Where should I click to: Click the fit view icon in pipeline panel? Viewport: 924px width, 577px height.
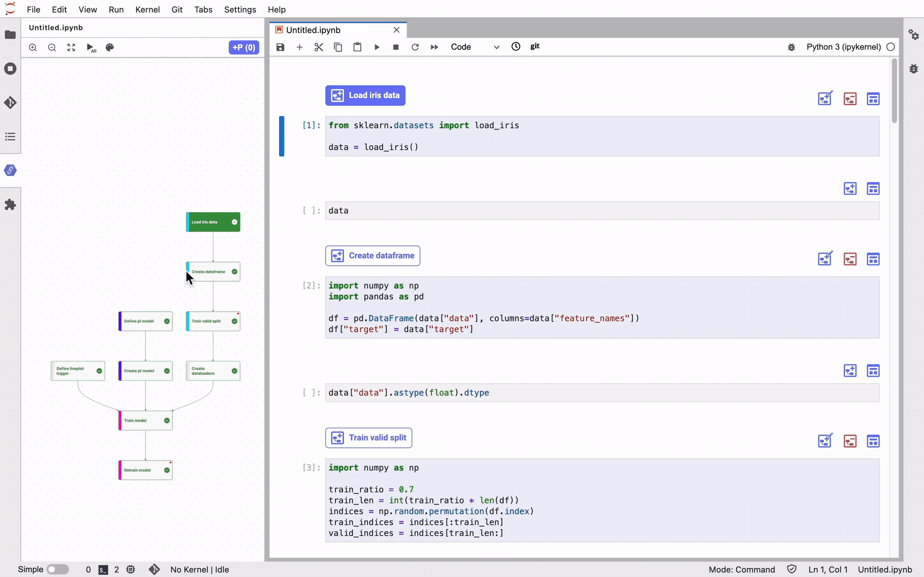point(71,48)
